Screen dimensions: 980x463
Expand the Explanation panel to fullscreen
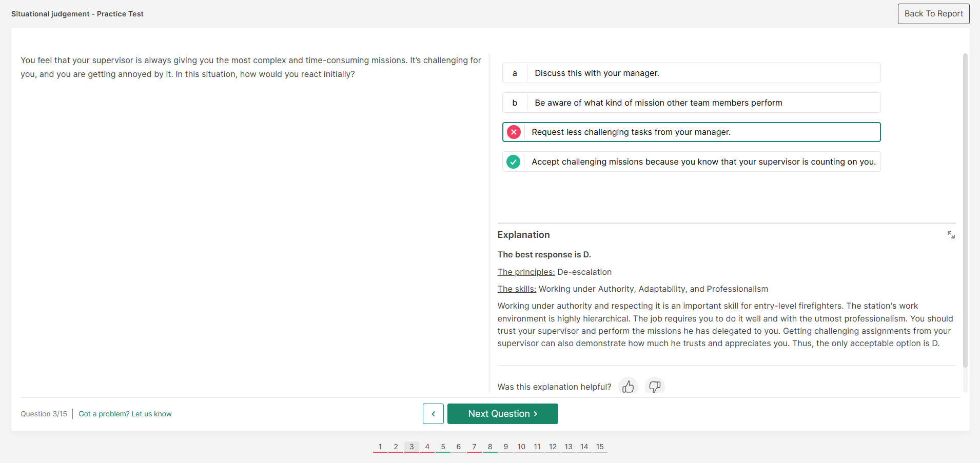[951, 235]
